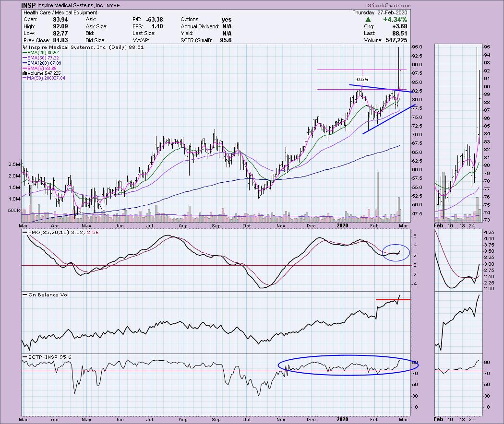Select the Low value 82.77
Screen dimensions: 504x424
(x=60, y=34)
